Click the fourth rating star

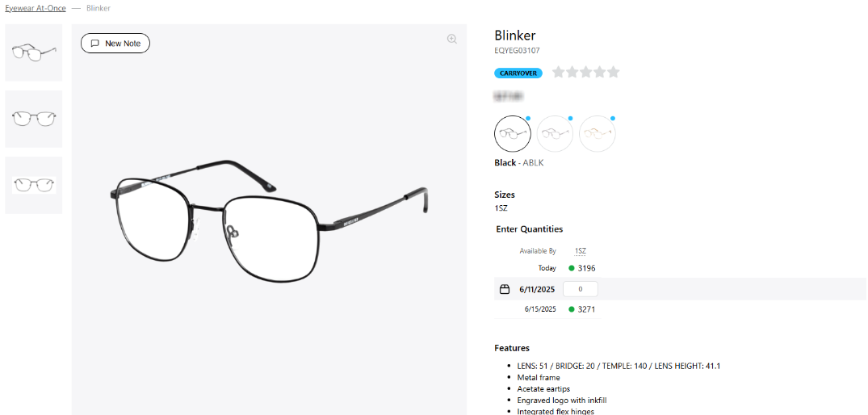[600, 73]
